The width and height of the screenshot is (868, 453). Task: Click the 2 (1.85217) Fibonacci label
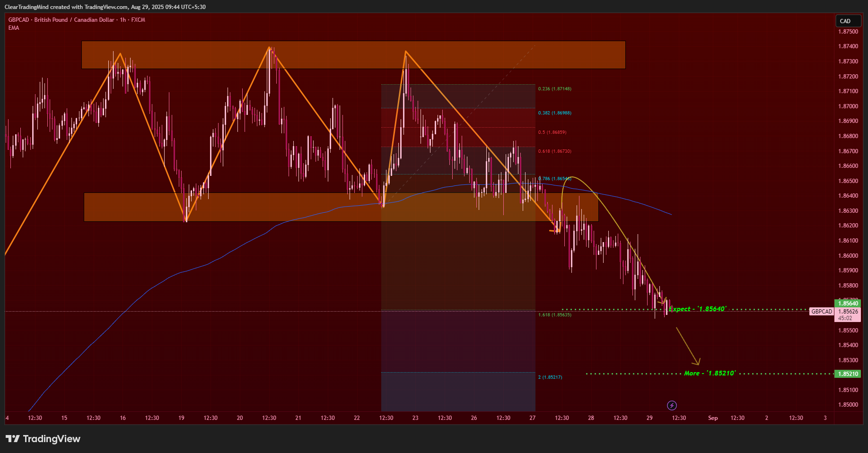(550, 377)
